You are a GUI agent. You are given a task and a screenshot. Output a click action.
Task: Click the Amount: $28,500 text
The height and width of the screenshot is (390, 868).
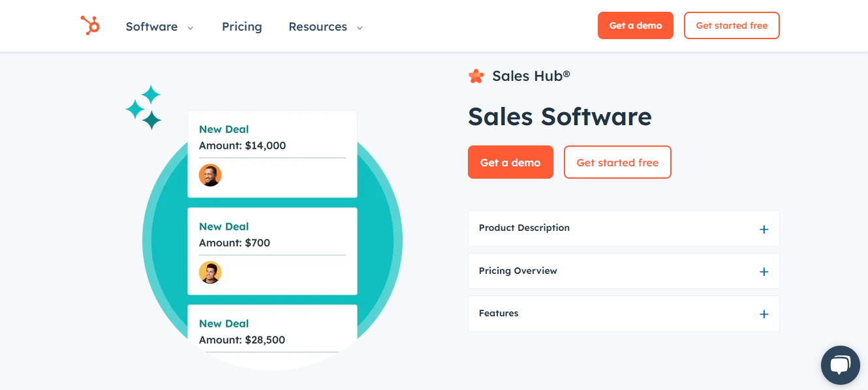coord(242,340)
